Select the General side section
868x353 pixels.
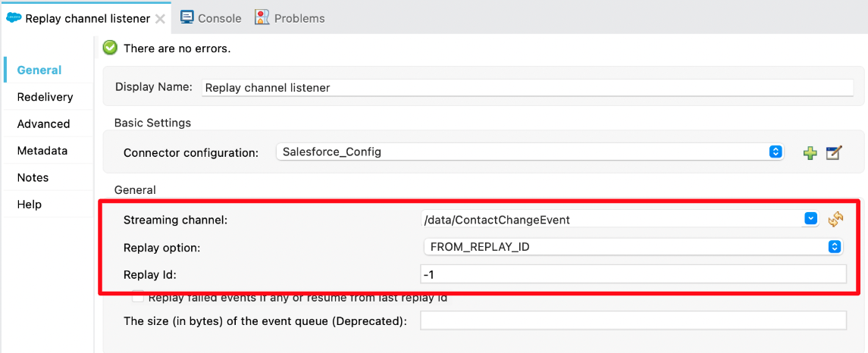39,70
